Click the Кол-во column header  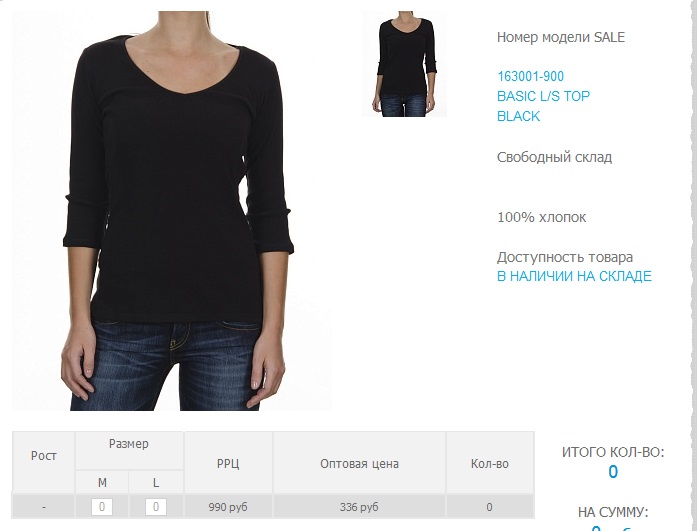pyautogui.click(x=489, y=462)
